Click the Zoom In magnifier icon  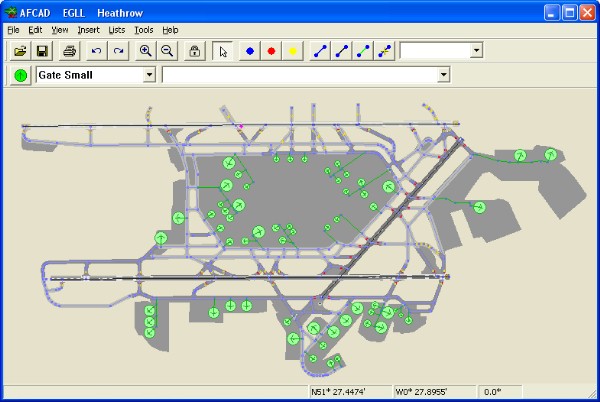(145, 51)
